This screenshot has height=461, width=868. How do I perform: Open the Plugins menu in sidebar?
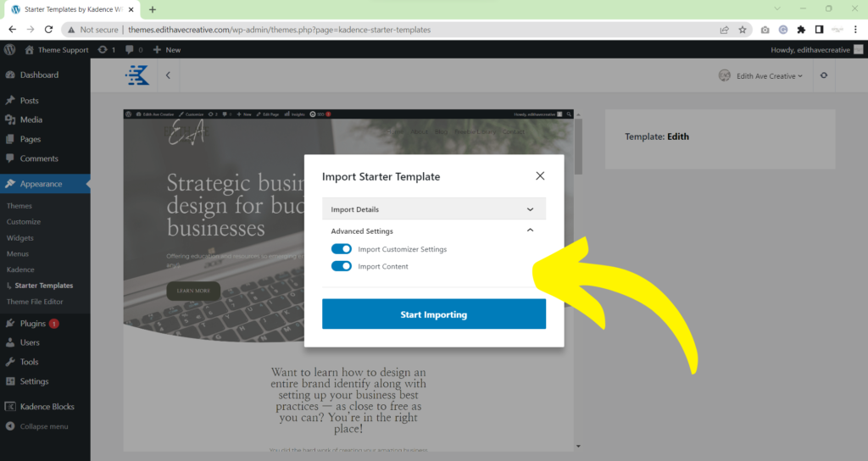(x=33, y=323)
